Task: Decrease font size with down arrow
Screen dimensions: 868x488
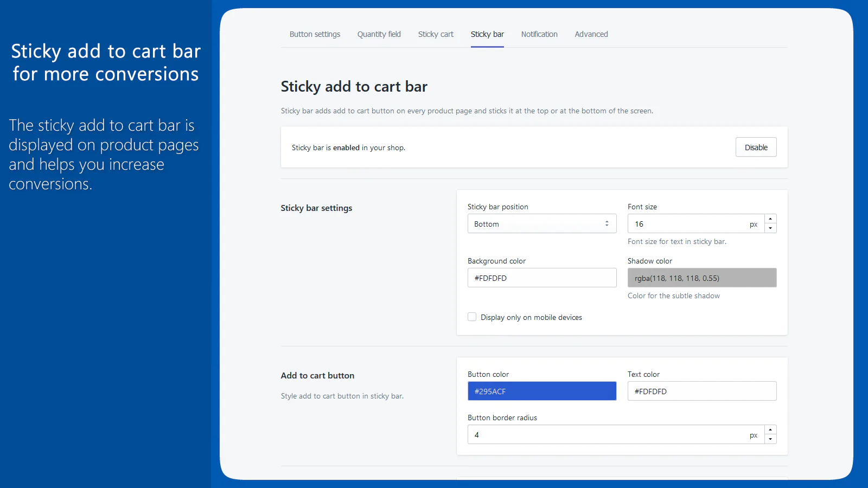Action: coord(770,228)
